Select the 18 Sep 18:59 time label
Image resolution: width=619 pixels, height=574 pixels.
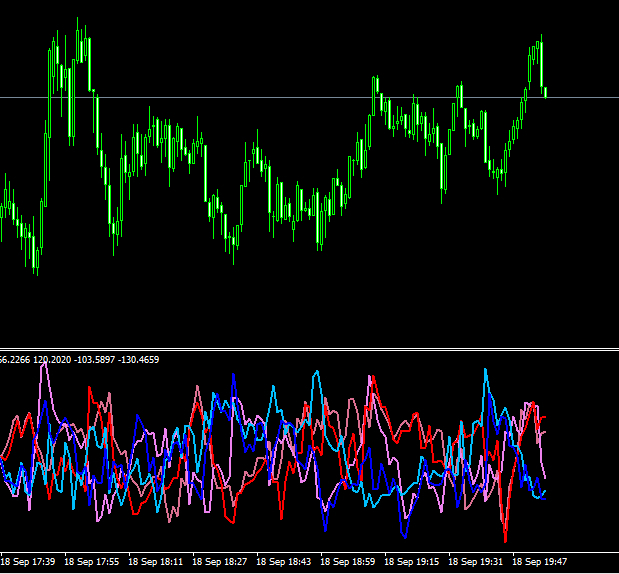pos(348,562)
